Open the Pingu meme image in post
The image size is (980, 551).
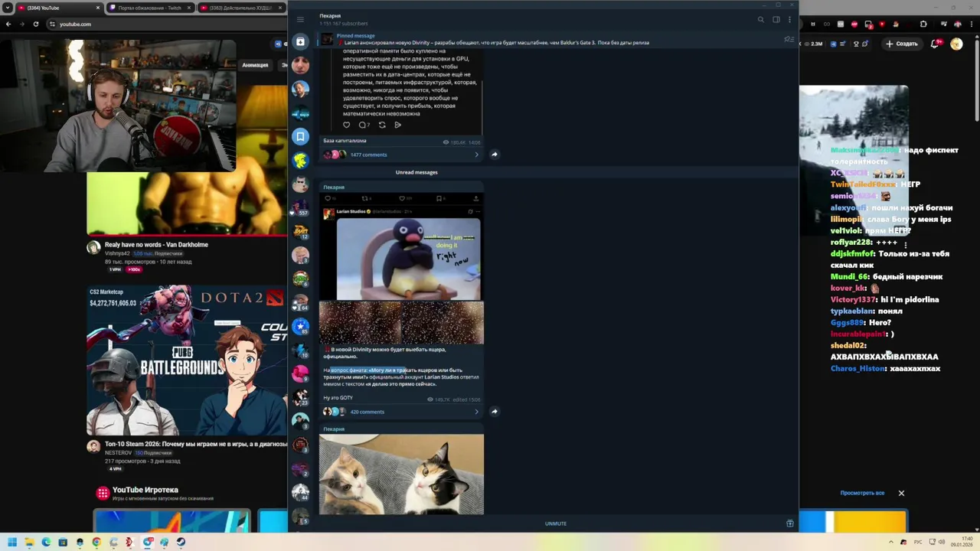pos(408,259)
